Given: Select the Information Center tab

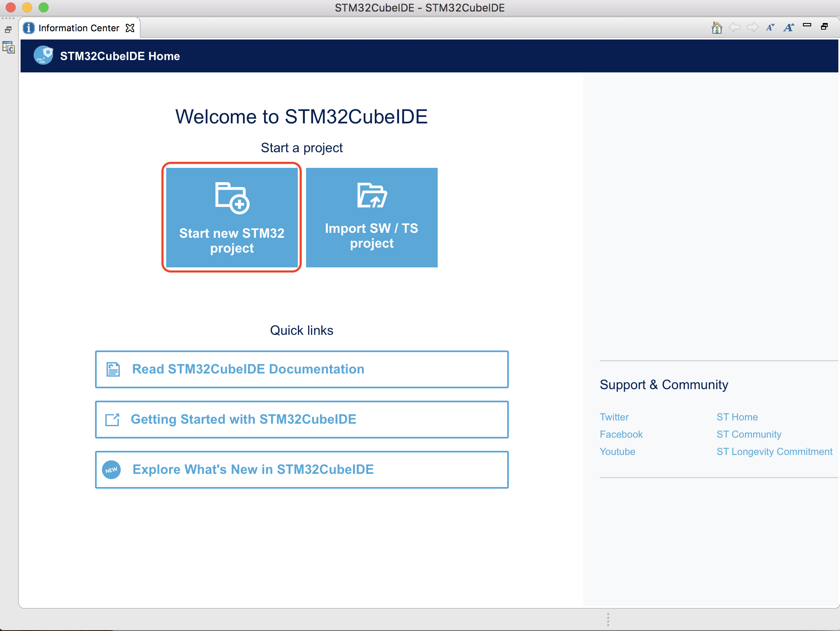Looking at the screenshot, I should coord(78,28).
